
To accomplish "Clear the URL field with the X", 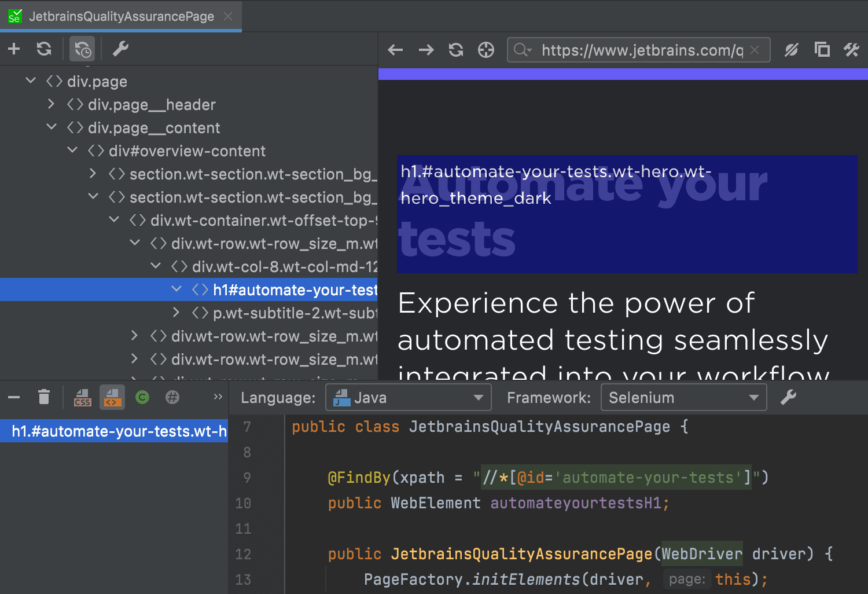I will pos(755,50).
